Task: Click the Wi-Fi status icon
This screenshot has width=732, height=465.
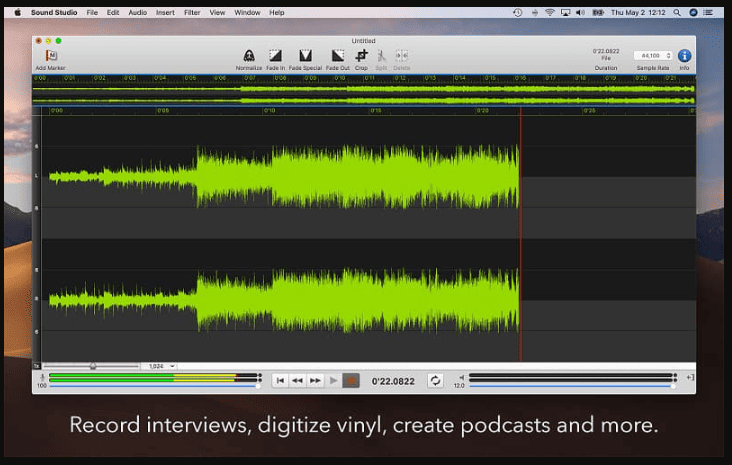Action: click(x=550, y=13)
